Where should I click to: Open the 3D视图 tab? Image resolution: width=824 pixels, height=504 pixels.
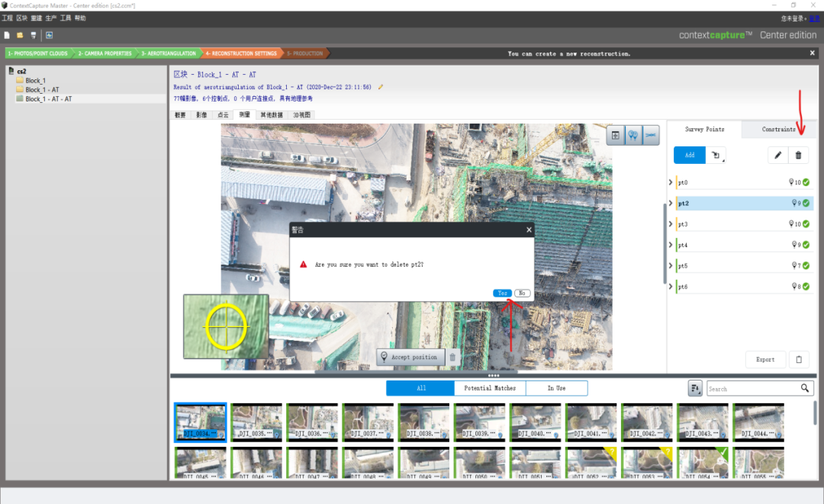[x=301, y=115]
